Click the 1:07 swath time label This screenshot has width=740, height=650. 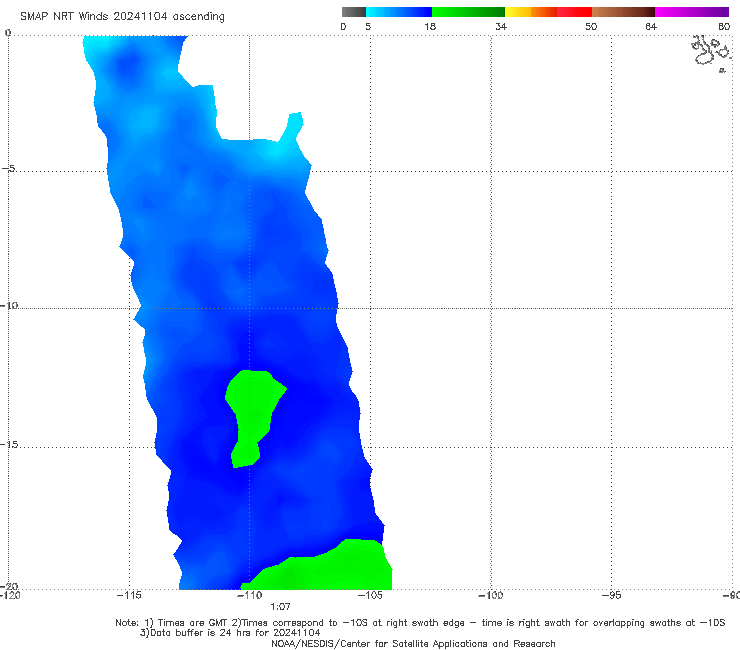280,607
